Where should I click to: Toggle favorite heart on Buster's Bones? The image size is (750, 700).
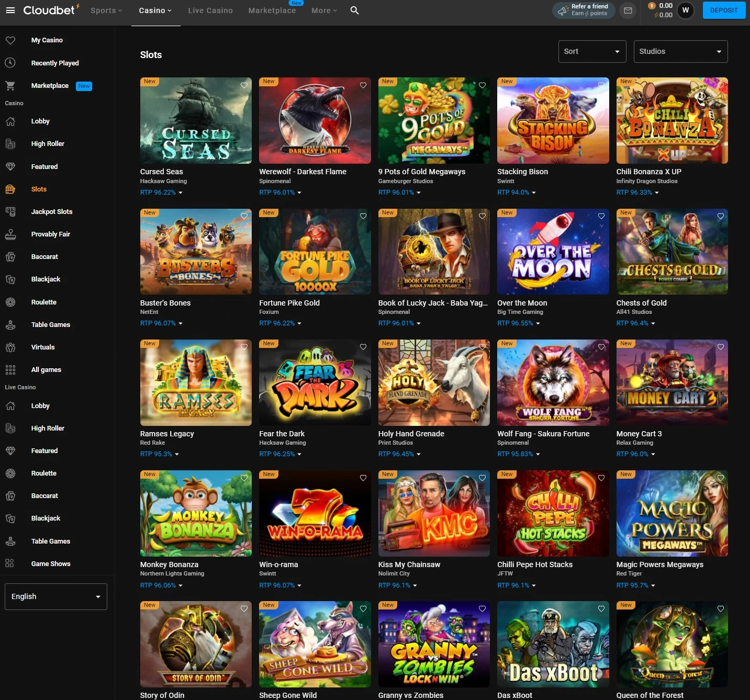coord(244,216)
